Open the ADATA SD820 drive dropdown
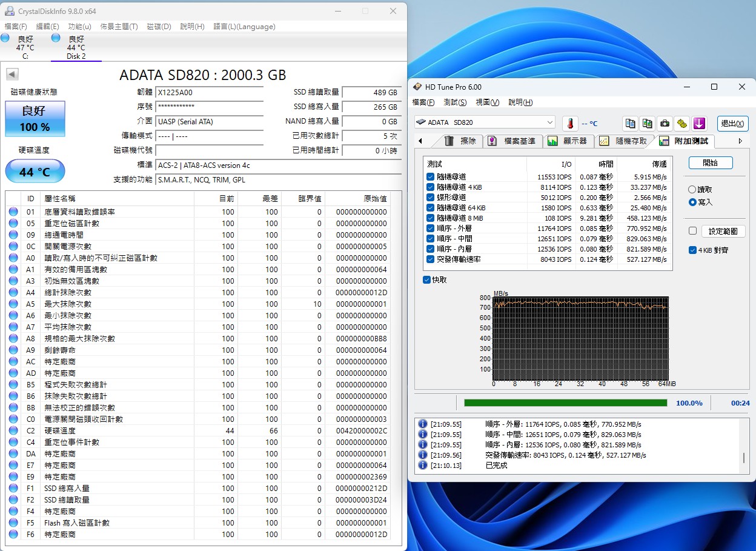The width and height of the screenshot is (756, 551). tap(485, 122)
